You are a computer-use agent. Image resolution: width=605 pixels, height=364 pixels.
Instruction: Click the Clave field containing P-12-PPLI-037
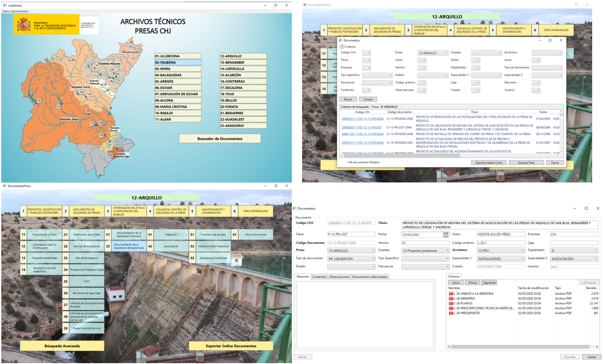[x=351, y=235]
